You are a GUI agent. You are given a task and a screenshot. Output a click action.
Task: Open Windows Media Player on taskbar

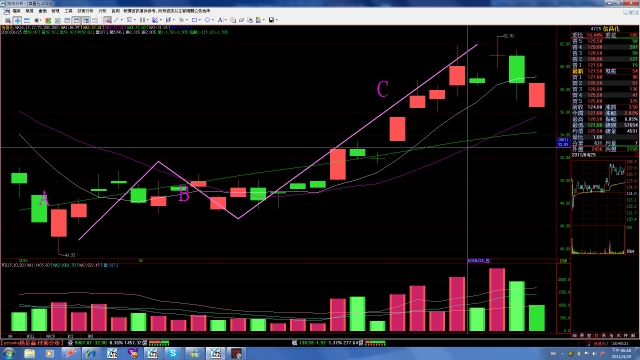50,353
